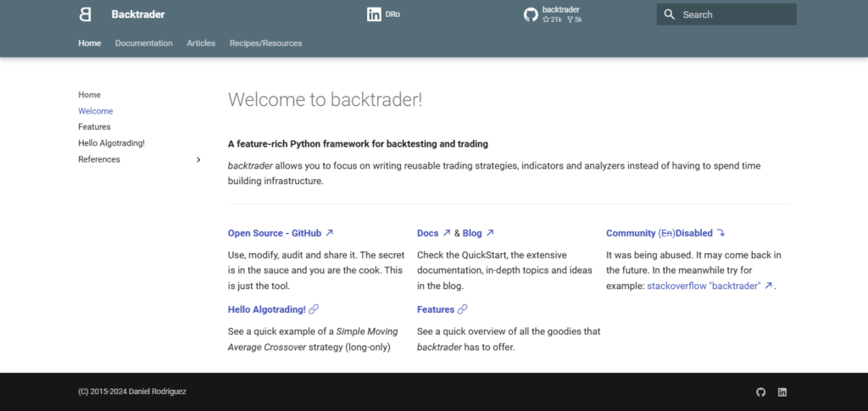This screenshot has width=868, height=411.
Task: Expand the References section chevron in sidebar
Action: coord(198,159)
